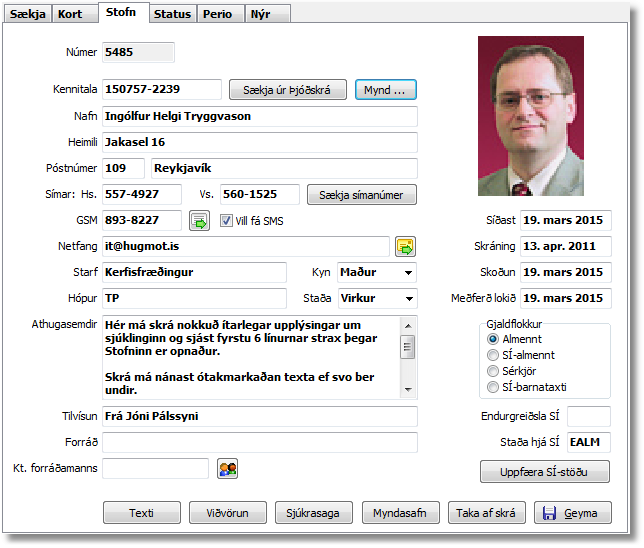The image size is (644, 548).
Task: Click the Athugasemdir scrollbar thumb
Action: tap(408, 347)
